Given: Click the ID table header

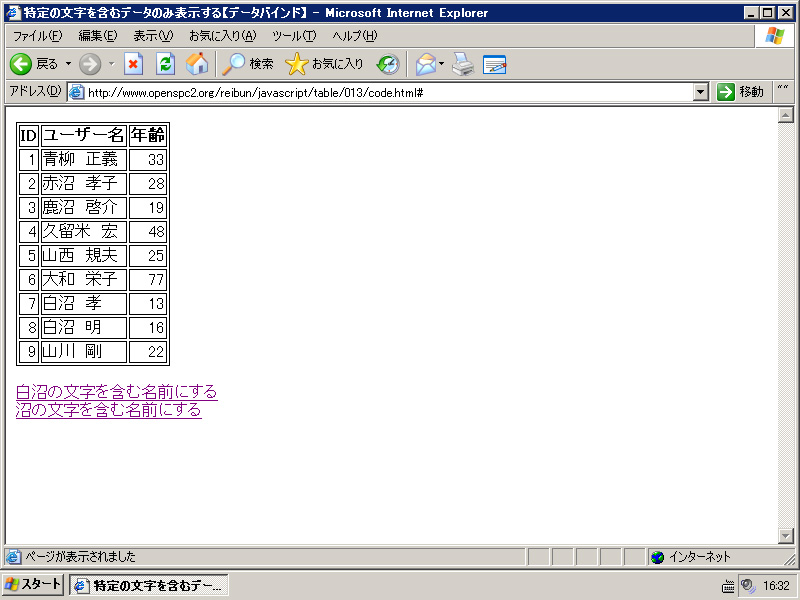Looking at the screenshot, I should click(x=29, y=135).
